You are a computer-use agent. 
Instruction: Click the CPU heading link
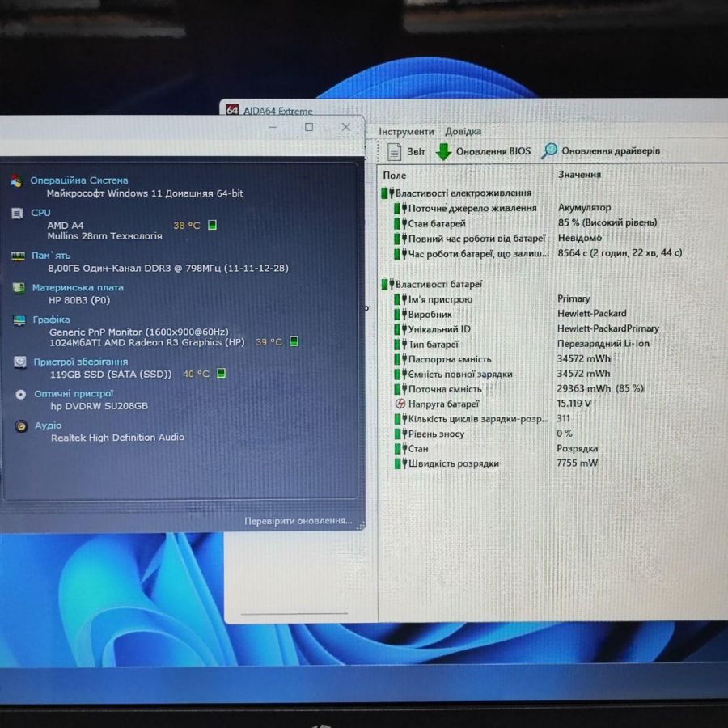(40, 213)
